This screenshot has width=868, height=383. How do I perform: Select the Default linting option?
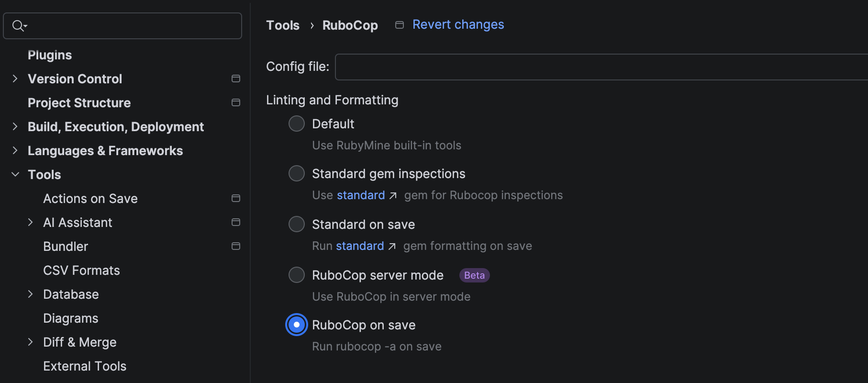[x=296, y=123]
